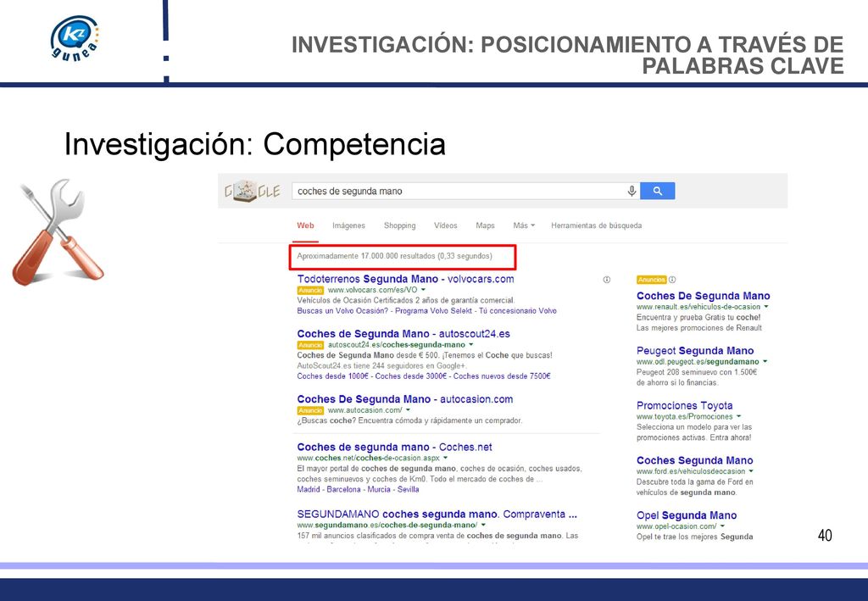Image resolution: width=868 pixels, height=601 pixels.
Task: Expand the Más dropdown menu
Action: click(524, 225)
